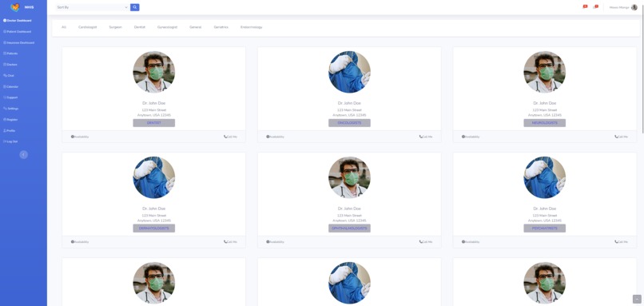The height and width of the screenshot is (306, 644).
Task: Select the All filter tab
Action: point(64,27)
